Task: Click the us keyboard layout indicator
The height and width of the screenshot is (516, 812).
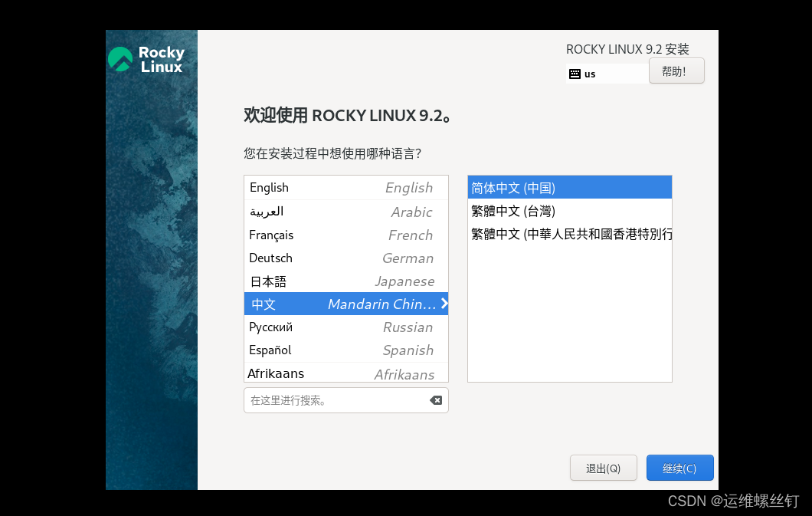Action: [x=607, y=74]
